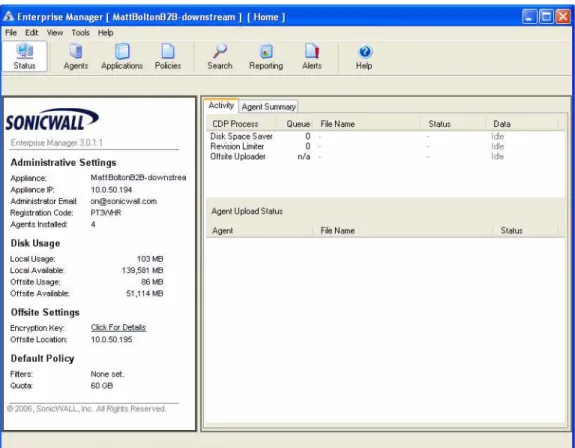Select the Disk Space Saver row
This screenshot has width=575, height=448.
pyautogui.click(x=385, y=136)
